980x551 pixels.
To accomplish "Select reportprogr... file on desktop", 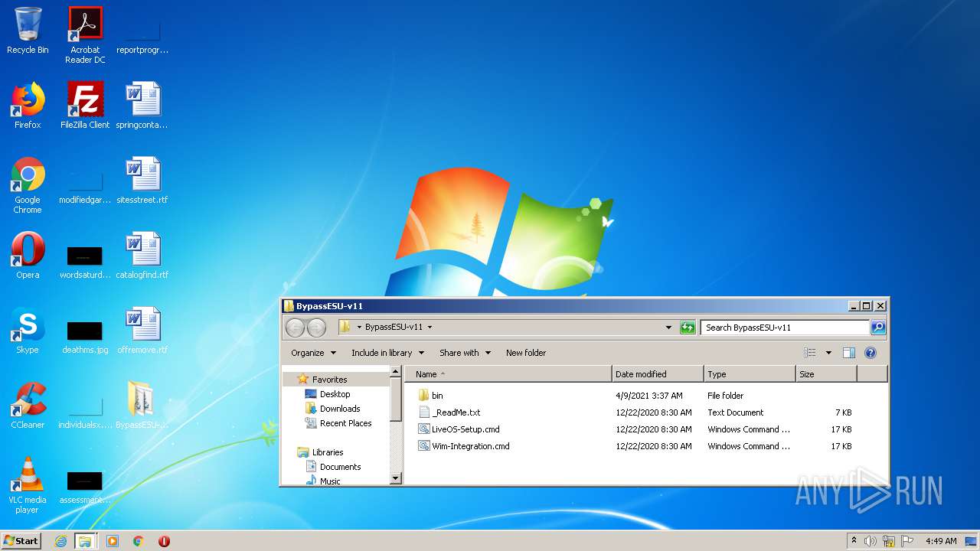I will pos(142,37).
